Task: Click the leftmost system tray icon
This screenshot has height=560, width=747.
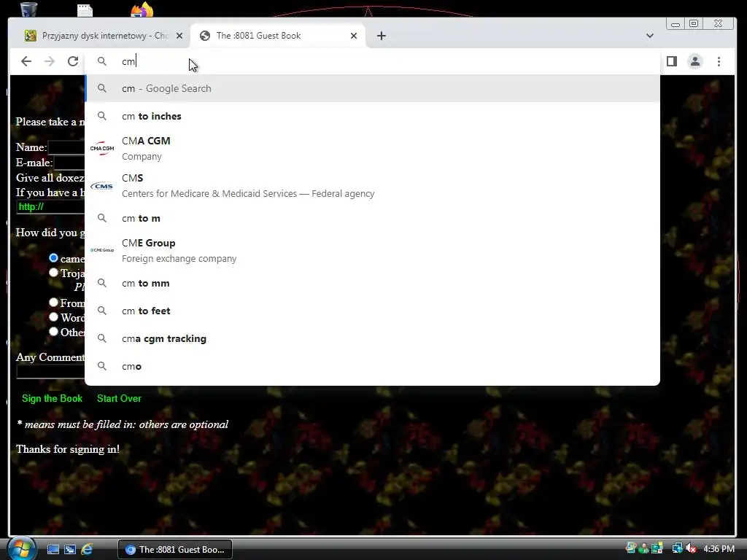Action: pos(631,548)
